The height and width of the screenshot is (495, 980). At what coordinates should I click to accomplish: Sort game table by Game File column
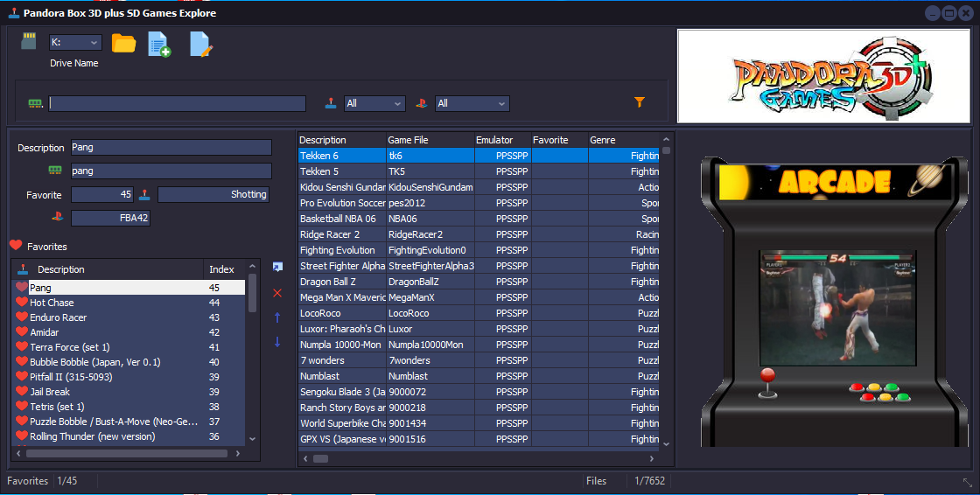point(430,140)
